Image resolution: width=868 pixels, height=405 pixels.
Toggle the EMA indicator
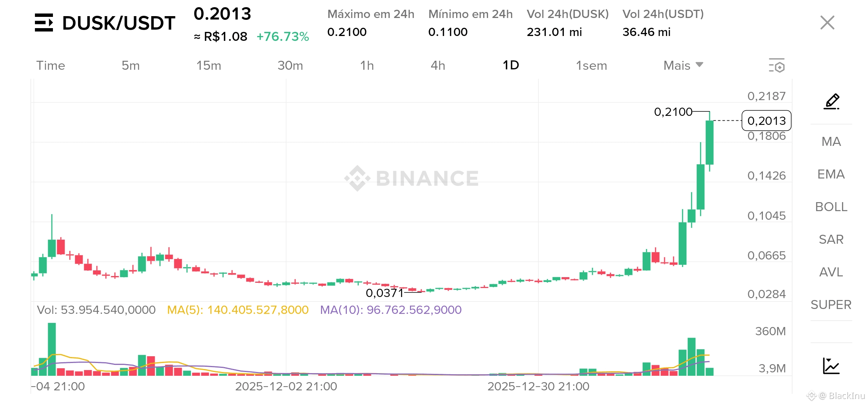(831, 174)
